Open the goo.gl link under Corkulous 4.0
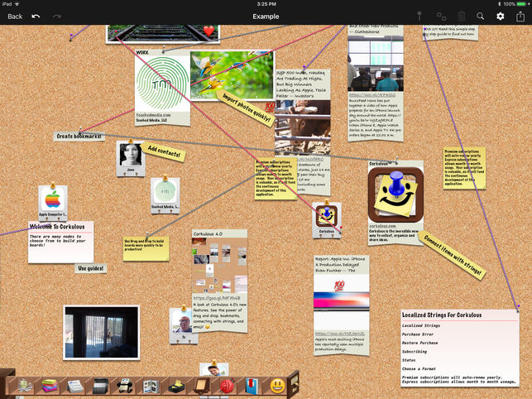Screen dimensions: 532x399 click(217, 298)
